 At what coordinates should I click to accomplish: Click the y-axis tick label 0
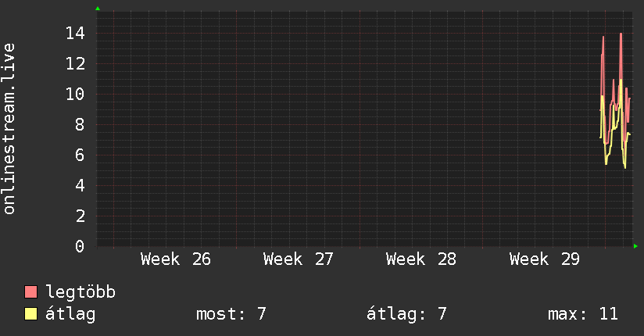pos(80,246)
